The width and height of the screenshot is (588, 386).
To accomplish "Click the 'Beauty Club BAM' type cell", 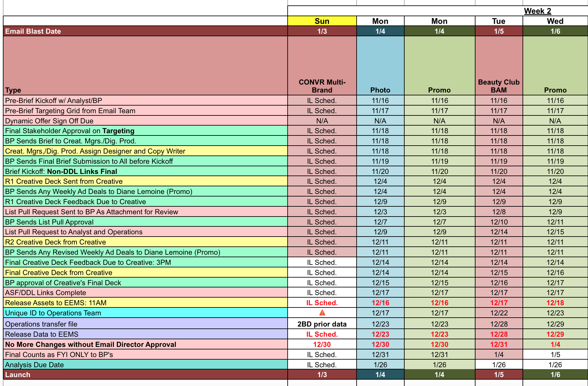I will (499, 65).
